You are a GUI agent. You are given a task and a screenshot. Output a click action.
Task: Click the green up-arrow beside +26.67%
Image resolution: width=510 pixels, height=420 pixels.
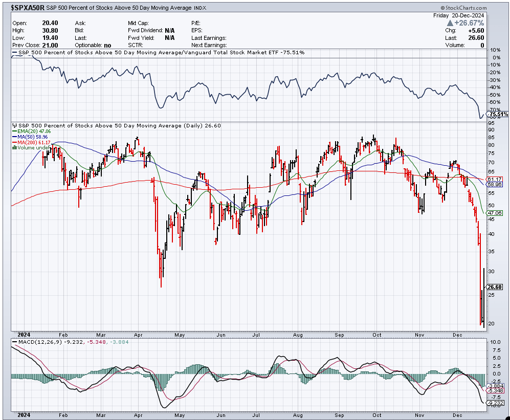click(x=450, y=23)
